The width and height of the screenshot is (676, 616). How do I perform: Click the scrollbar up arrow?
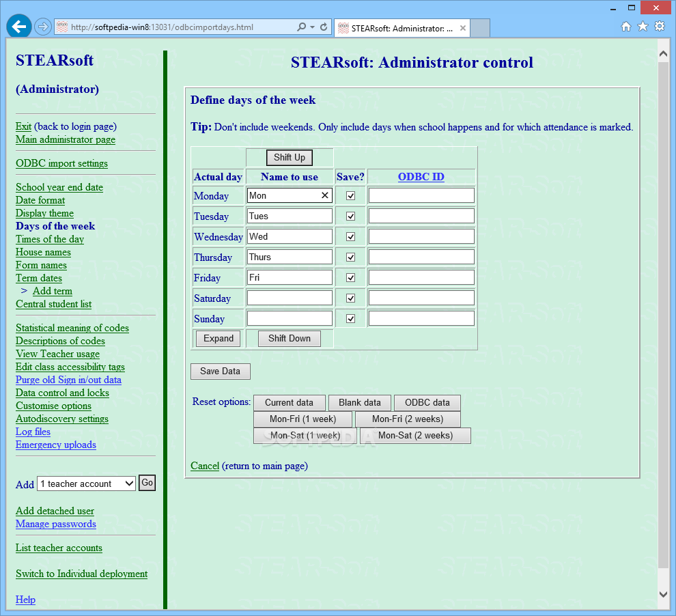(x=664, y=54)
